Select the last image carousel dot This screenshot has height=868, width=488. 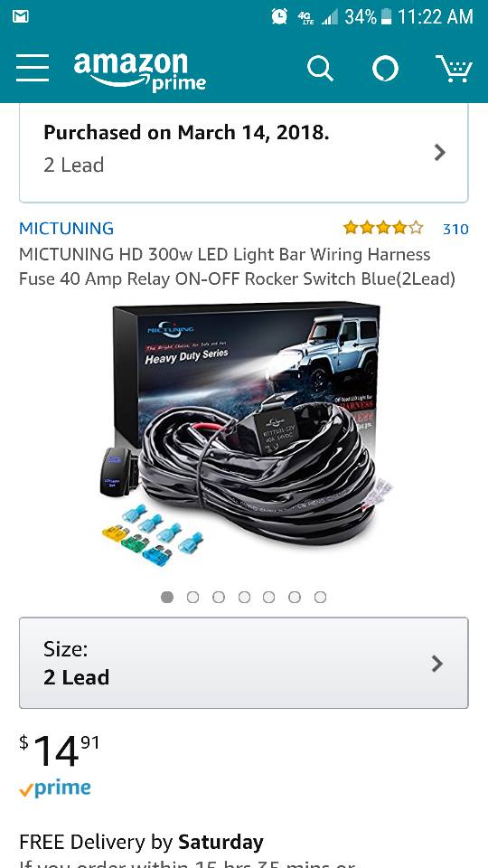tap(320, 598)
